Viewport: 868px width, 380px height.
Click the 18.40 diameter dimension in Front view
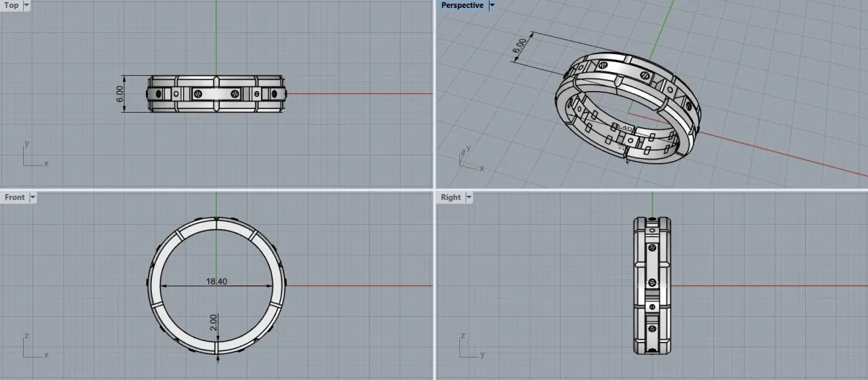(217, 282)
